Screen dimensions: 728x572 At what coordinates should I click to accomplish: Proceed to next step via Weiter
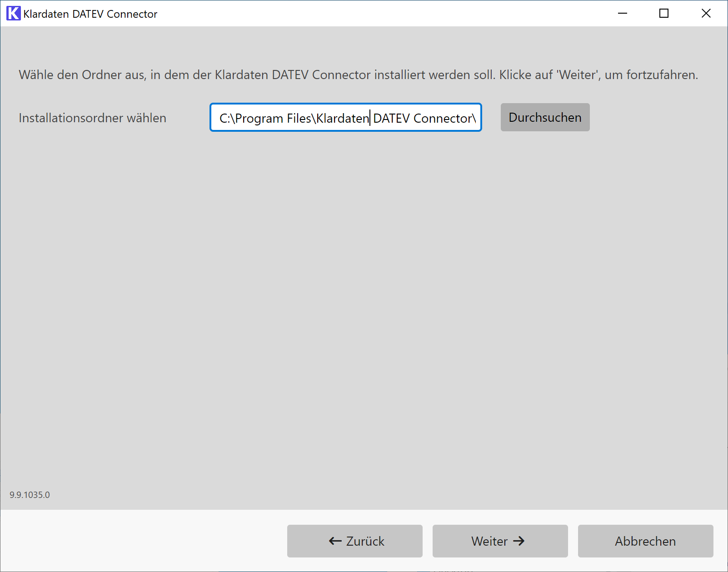coord(499,541)
